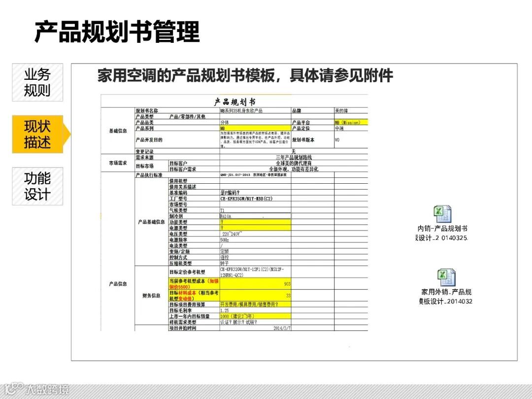Screen dimensions: 532x399
Task: Select the 分体 value cell
Action: [x=255, y=122]
